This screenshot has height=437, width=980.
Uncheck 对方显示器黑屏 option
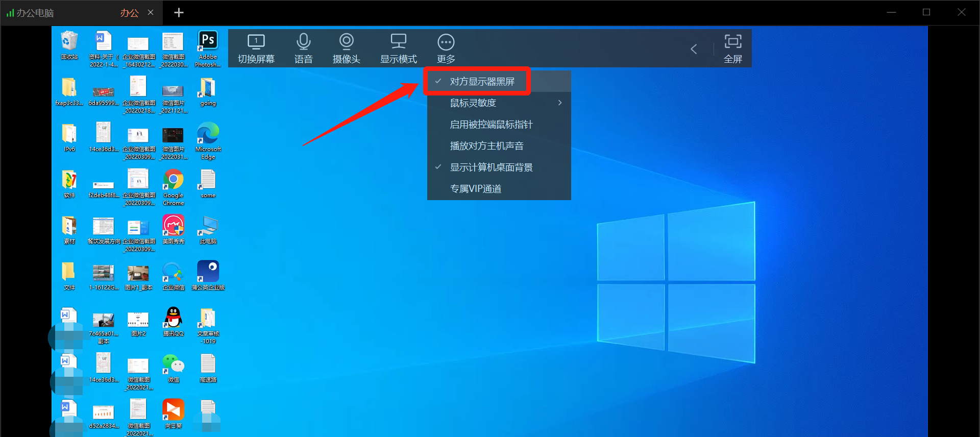pyautogui.click(x=482, y=82)
